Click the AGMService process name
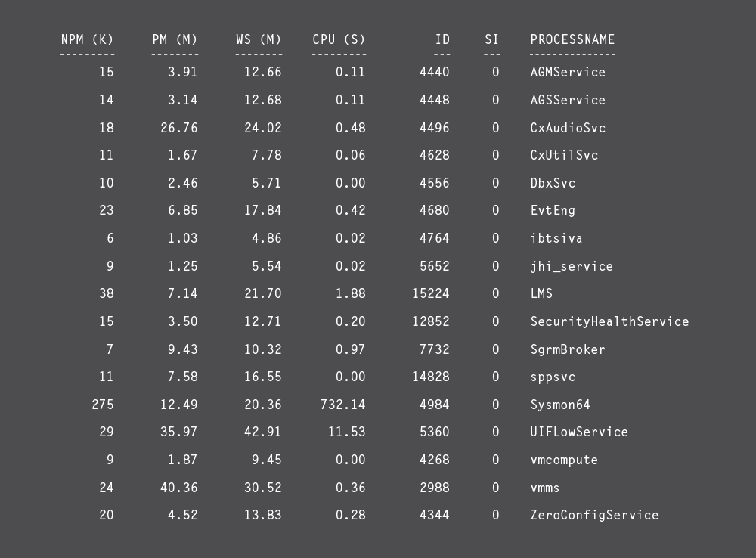The height and width of the screenshot is (558, 756). point(568,73)
